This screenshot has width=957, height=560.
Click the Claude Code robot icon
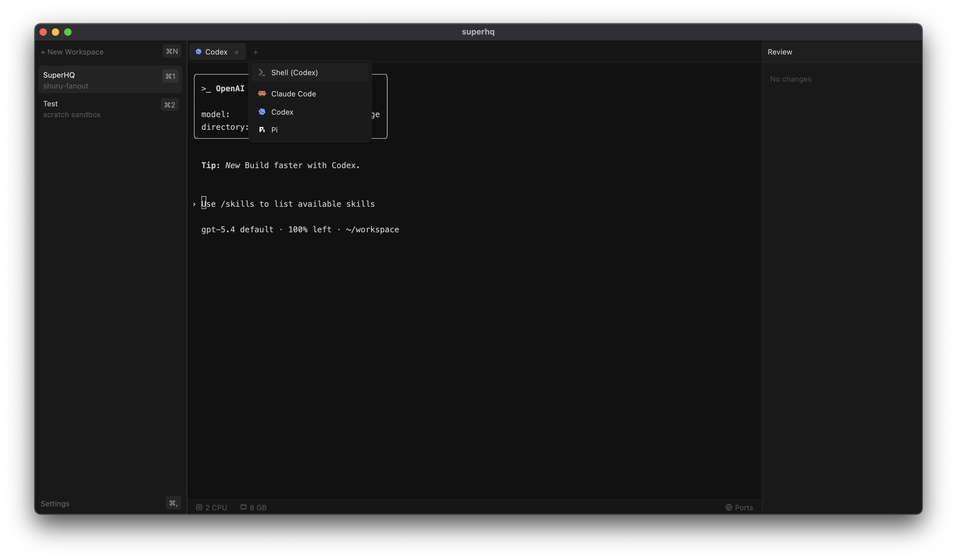click(x=261, y=93)
